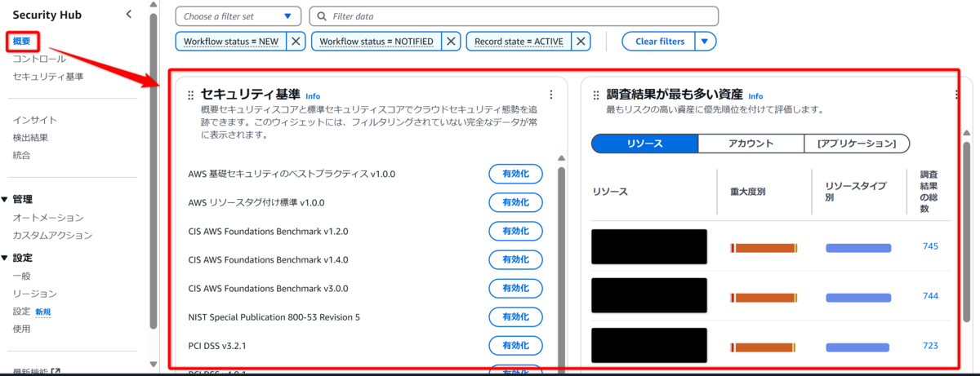The image size is (980, 376).
Task: Remove the Workflow status = NOTIFIED filter
Action: click(451, 42)
